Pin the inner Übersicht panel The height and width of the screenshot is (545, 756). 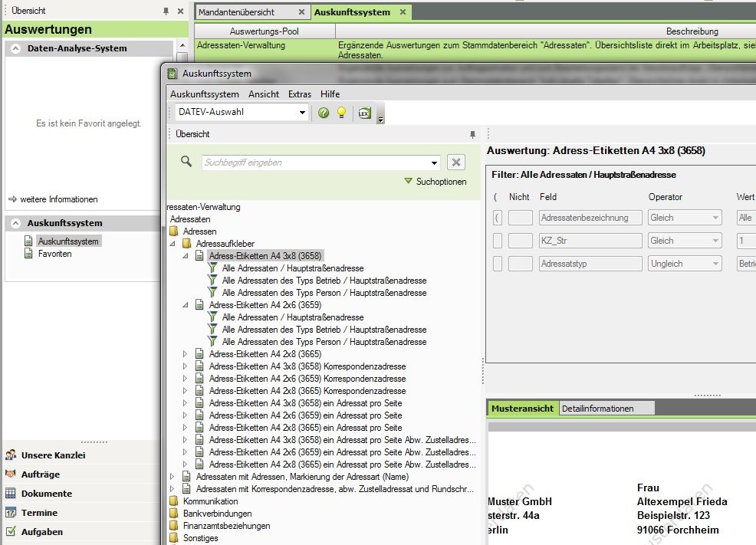coord(472,134)
